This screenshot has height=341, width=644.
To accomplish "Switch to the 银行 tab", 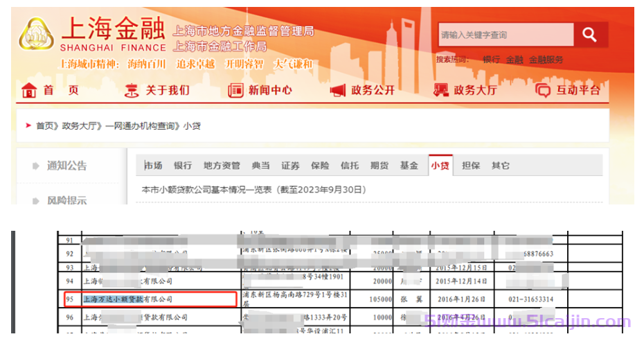I will pos(183,166).
